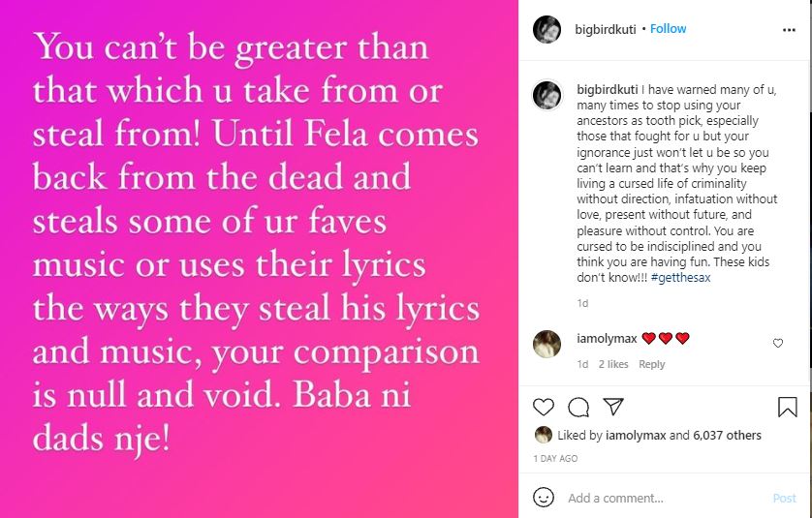This screenshot has width=812, height=518.
Task: Click bigbirdkuti avatar beside caption
Action: (x=547, y=95)
